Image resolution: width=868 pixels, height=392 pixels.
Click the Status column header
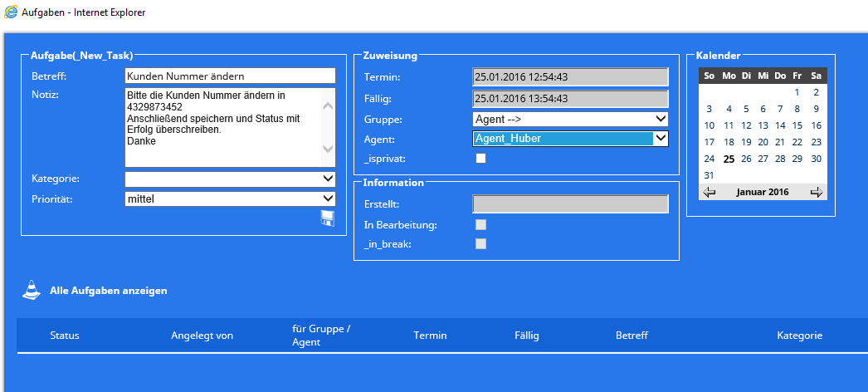65,336
